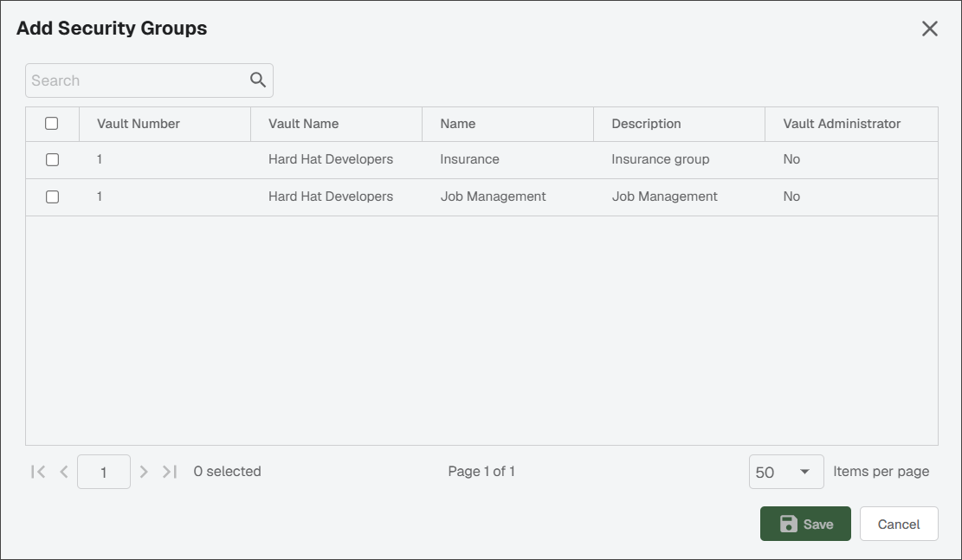Check the Insurance group row checkbox
This screenshot has height=560, width=962.
pos(52,159)
